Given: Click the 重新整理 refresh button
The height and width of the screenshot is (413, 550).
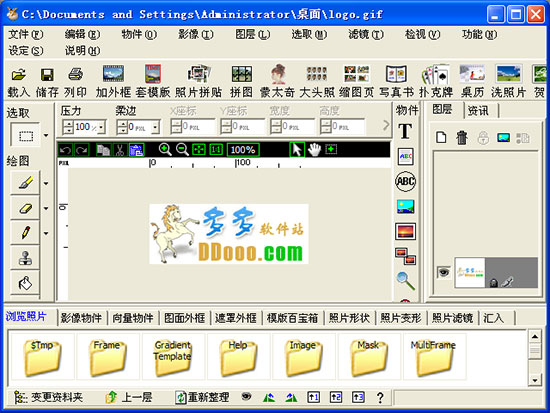Looking at the screenshot, I should [202, 397].
